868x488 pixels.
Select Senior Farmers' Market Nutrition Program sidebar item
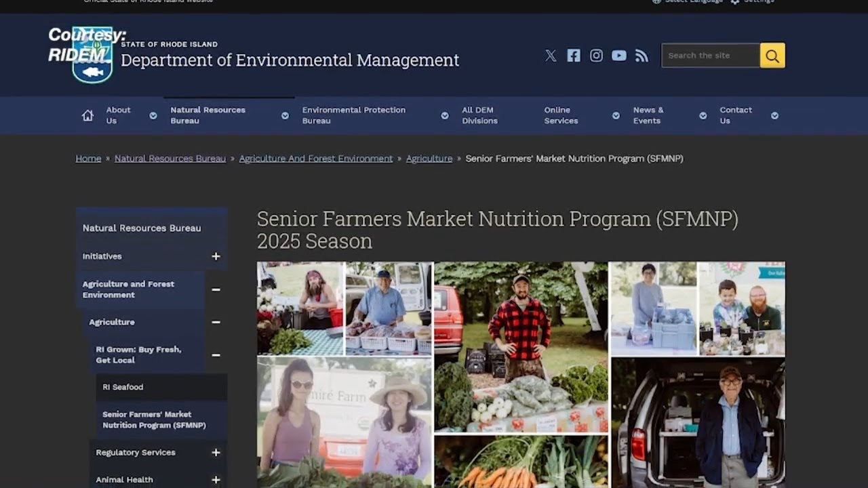[155, 420]
